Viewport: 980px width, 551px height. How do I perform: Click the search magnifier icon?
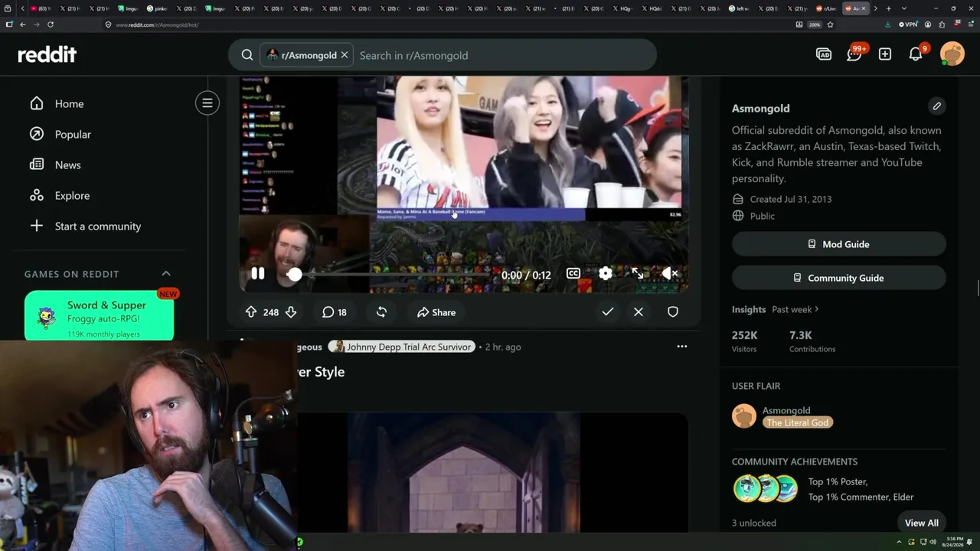(247, 55)
